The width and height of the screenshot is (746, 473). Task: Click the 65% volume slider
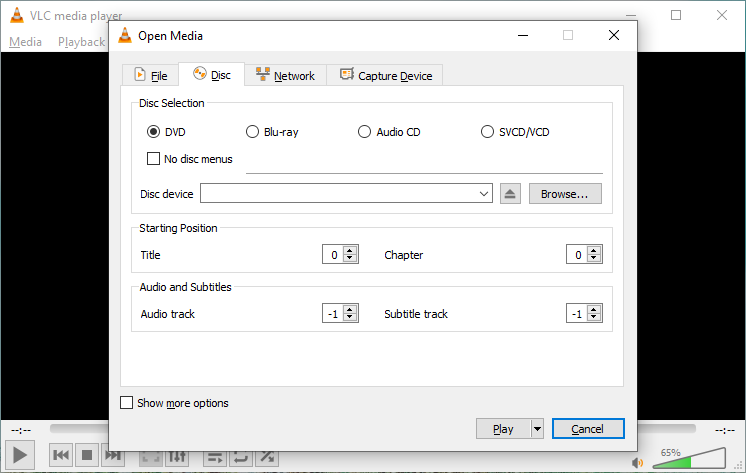coord(689,459)
